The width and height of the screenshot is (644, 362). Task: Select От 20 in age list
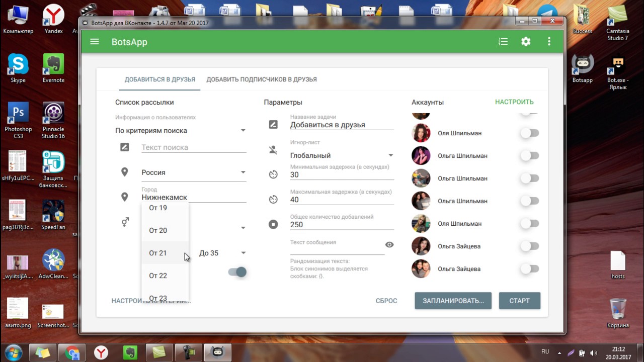click(165, 230)
